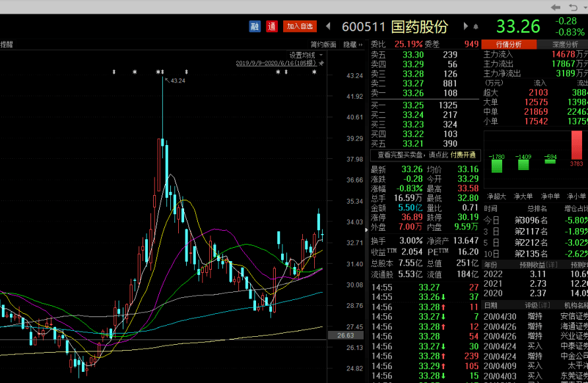Screen dimensions: 588x383
Task: Go to previous stock with the left triangle
Action: [x=328, y=26]
